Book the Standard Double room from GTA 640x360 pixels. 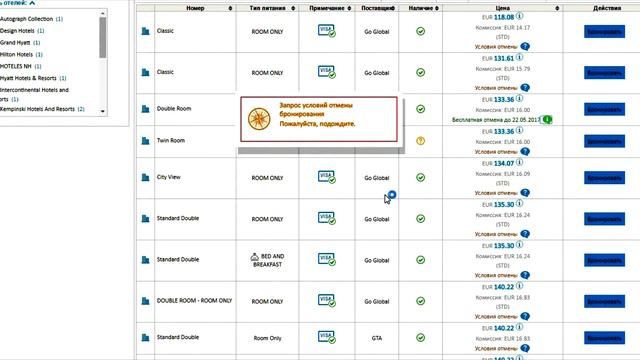click(604, 338)
